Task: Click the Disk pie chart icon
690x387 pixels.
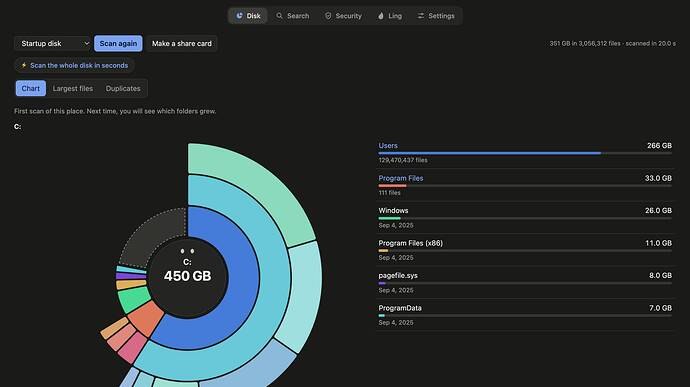Action: 239,16
